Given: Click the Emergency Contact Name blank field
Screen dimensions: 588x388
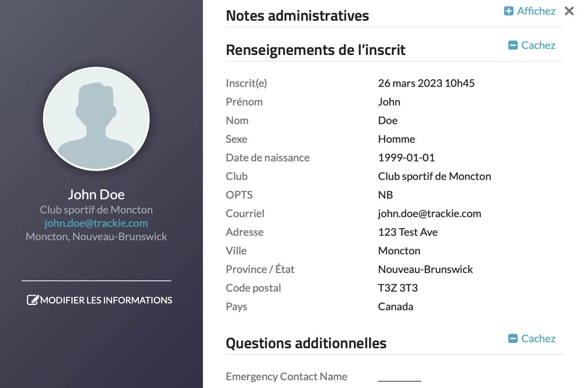Looking at the screenshot, I should (x=400, y=377).
